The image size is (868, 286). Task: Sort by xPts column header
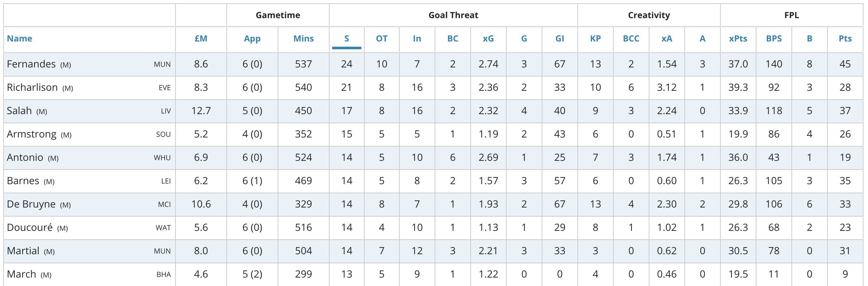738,38
